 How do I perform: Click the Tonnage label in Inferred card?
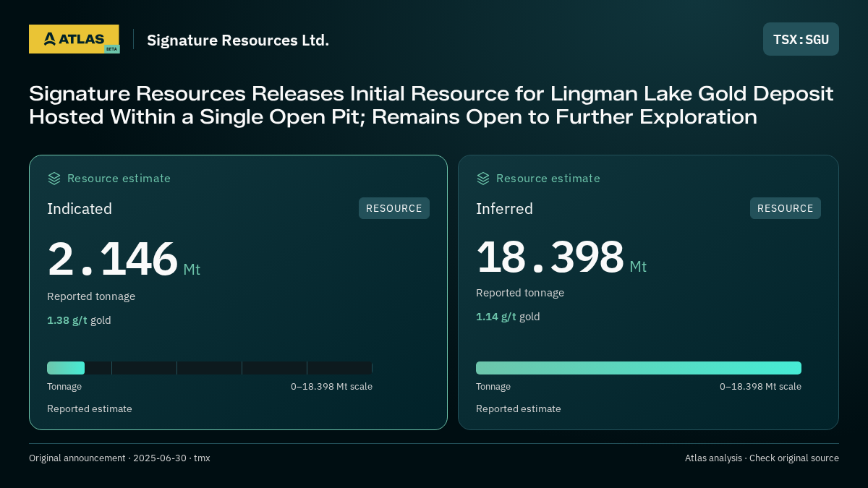(493, 387)
